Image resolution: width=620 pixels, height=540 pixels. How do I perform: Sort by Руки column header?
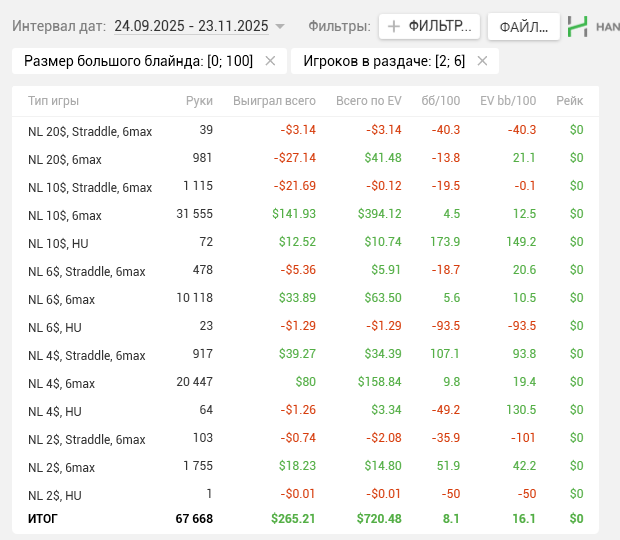[199, 101]
